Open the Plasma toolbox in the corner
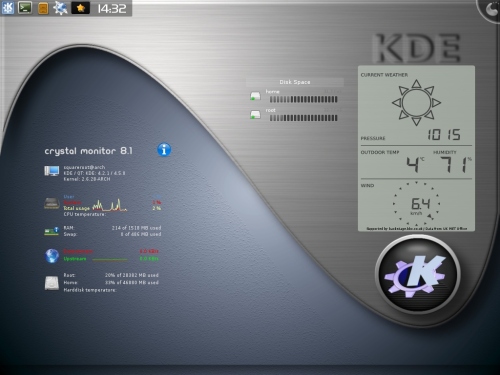The width and height of the screenshot is (500, 375). coord(490,9)
